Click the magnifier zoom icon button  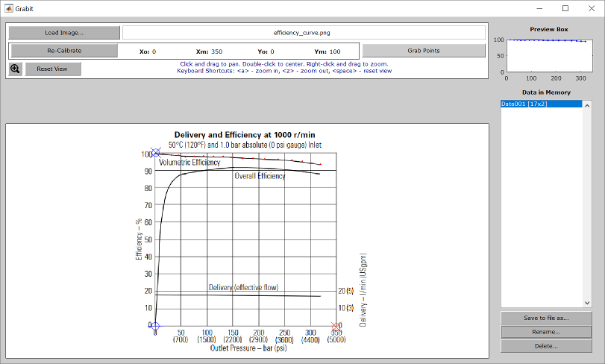point(15,69)
